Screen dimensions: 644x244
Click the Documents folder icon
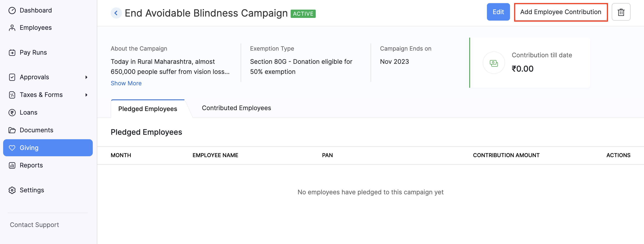pos(12,130)
